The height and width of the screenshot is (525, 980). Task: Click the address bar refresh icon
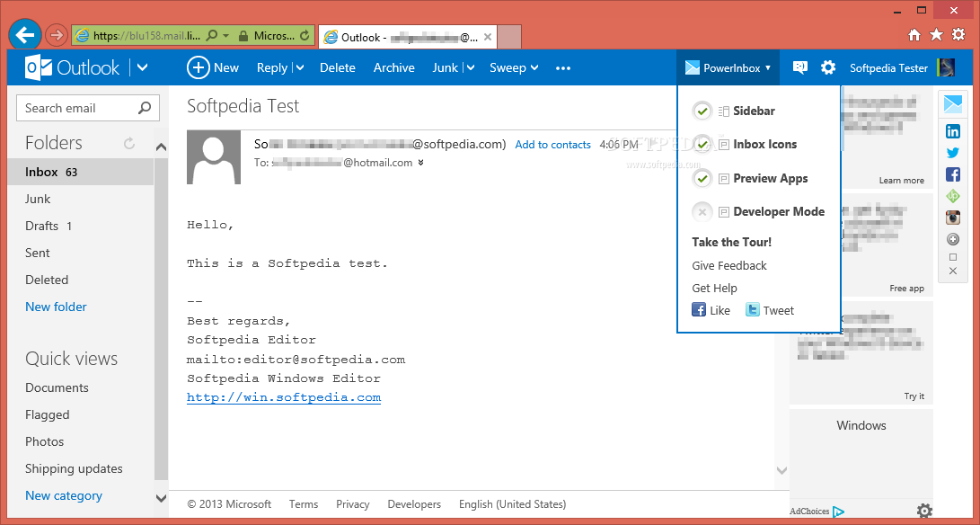point(305,36)
